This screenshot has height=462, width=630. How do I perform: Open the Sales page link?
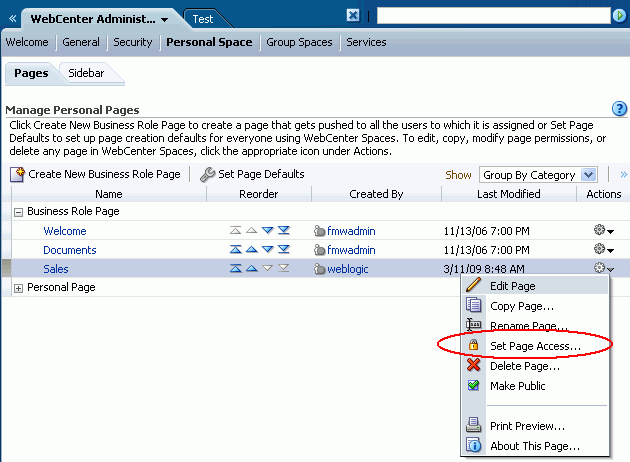coord(56,269)
